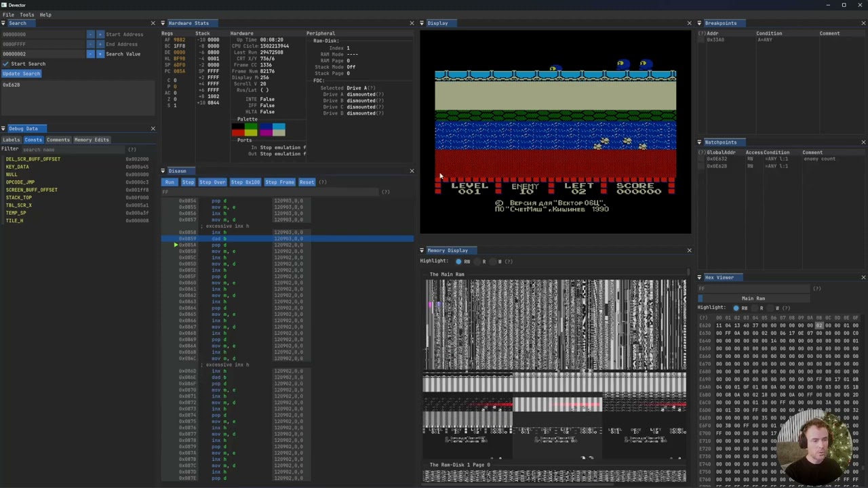Viewport: 868px width, 488px height.
Task: Close the Display panel
Action: 689,23
